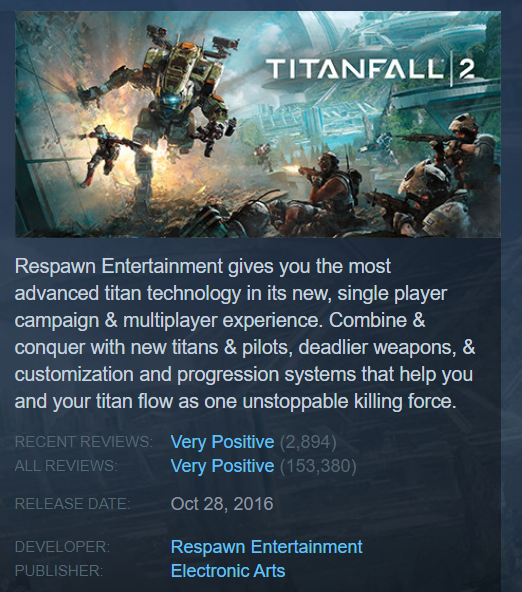Image resolution: width=522 pixels, height=592 pixels.
Task: Click the RELEASE DATE label
Action: pyautogui.click(x=72, y=504)
